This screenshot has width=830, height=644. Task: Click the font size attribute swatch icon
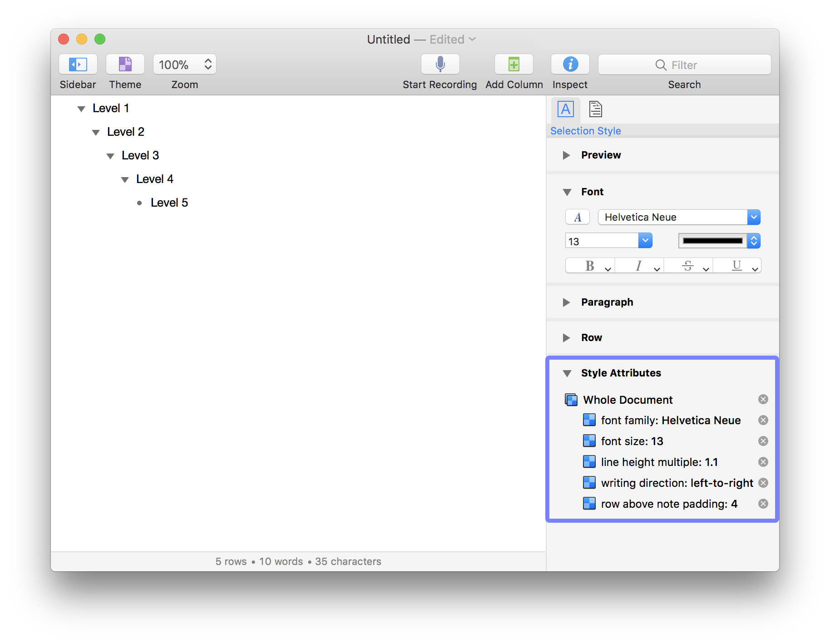[x=589, y=441]
